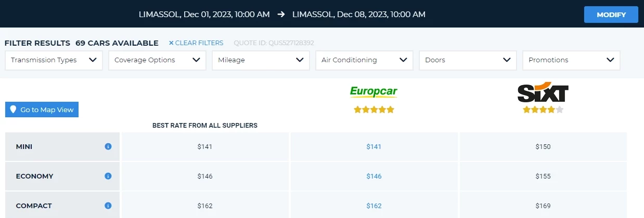
Task: Open the Mileage dropdown
Action: [x=261, y=60]
